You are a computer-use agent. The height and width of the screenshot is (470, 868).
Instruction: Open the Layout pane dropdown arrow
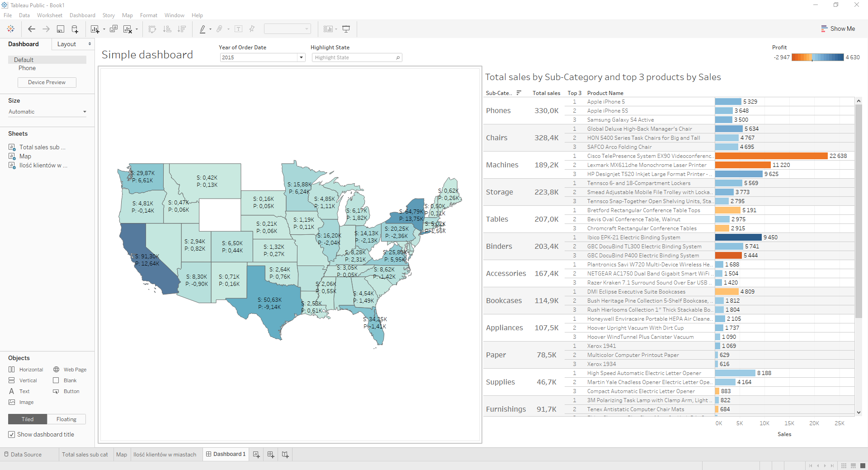(90, 44)
